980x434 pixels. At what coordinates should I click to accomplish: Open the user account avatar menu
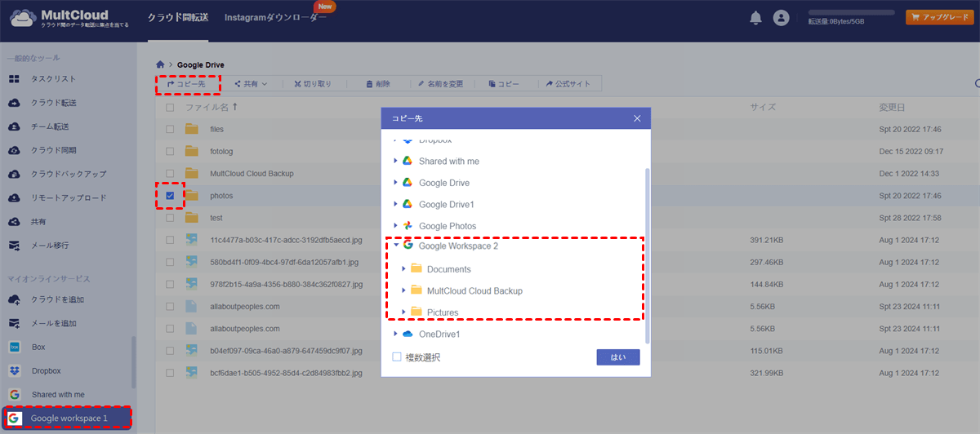point(782,17)
